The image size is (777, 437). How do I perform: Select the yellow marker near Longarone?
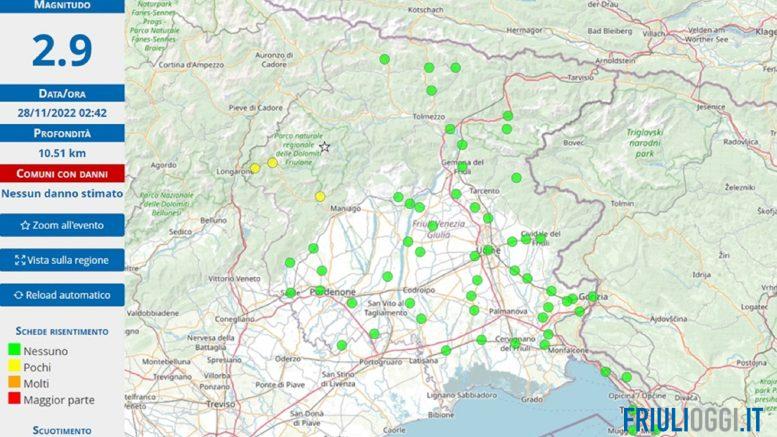click(x=255, y=168)
